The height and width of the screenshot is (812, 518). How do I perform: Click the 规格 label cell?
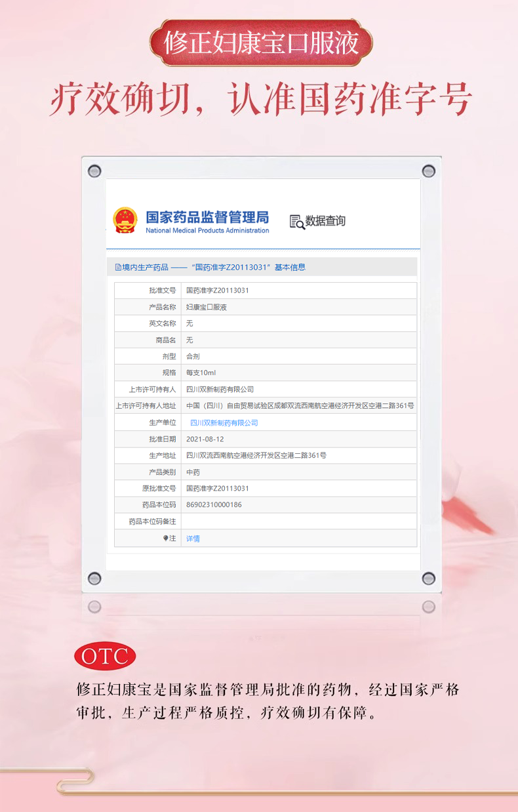pyautogui.click(x=148, y=373)
